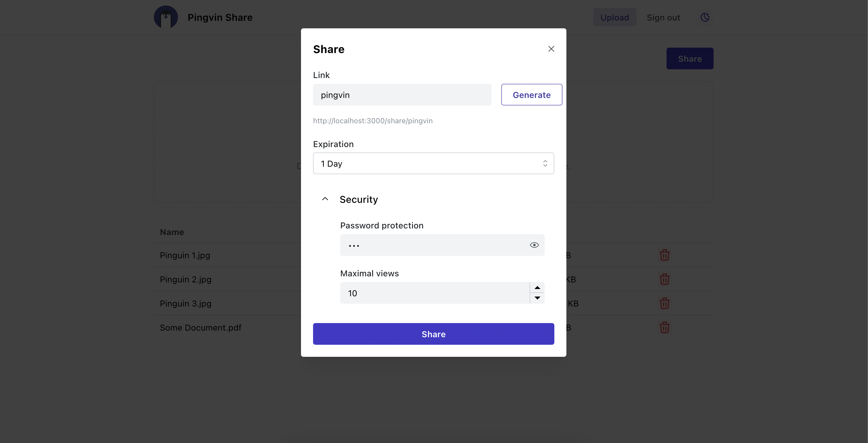Open the Upload page in header
868x443 pixels.
click(x=614, y=17)
